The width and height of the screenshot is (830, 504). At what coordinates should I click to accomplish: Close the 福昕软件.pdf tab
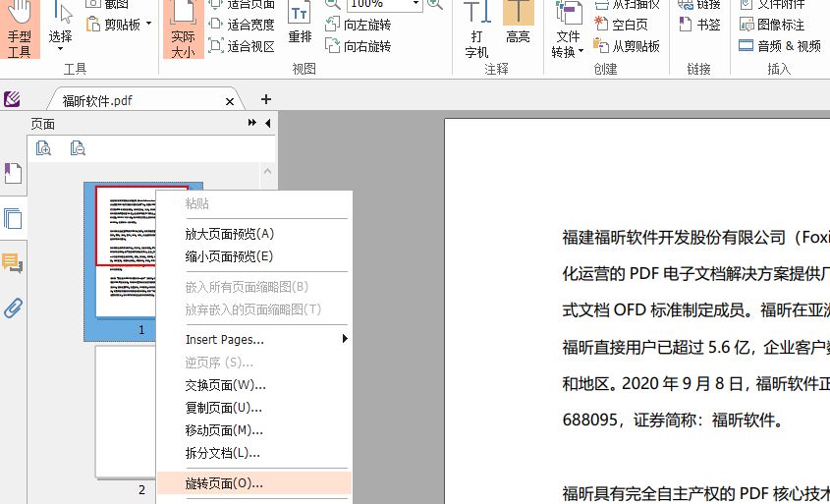230,101
